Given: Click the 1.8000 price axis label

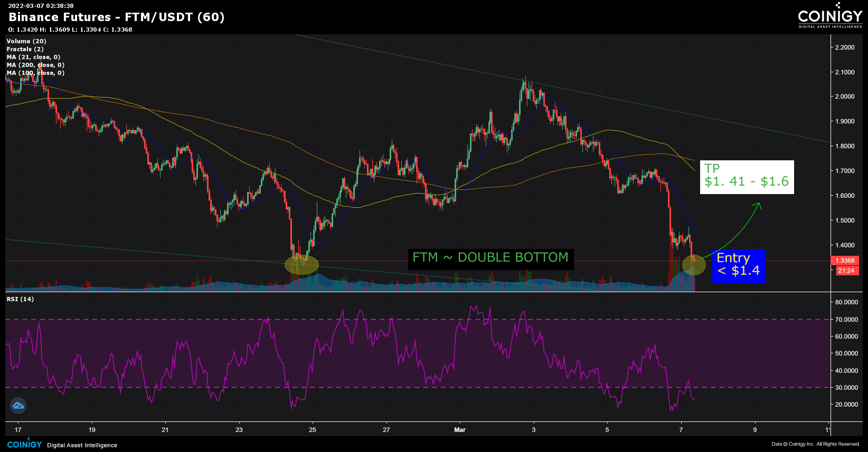Looking at the screenshot, I should click(845, 146).
